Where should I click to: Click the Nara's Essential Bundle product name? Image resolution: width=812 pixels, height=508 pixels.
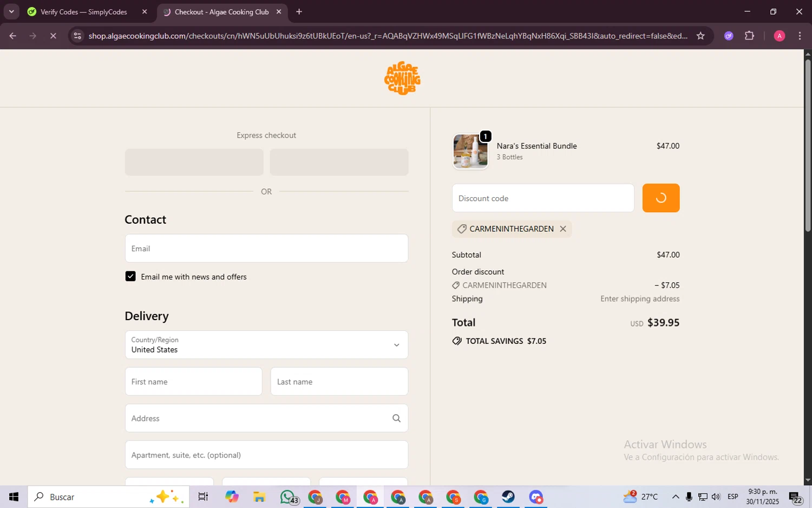pyautogui.click(x=536, y=146)
